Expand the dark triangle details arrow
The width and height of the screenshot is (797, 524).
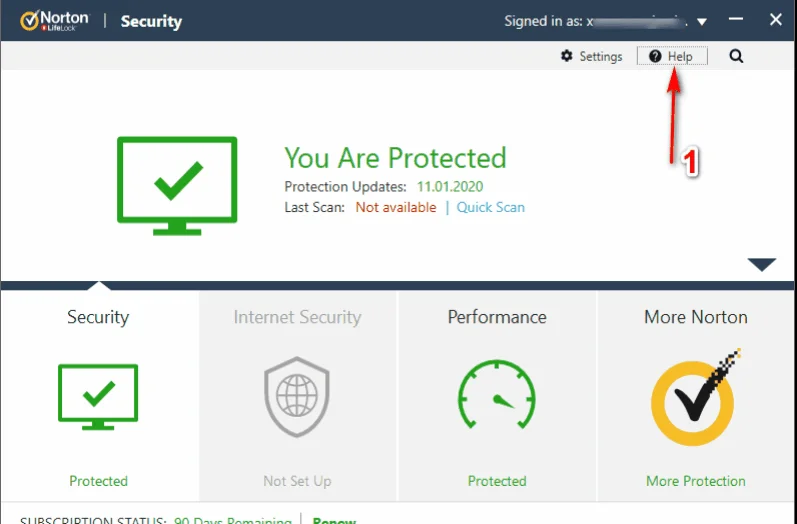(761, 265)
